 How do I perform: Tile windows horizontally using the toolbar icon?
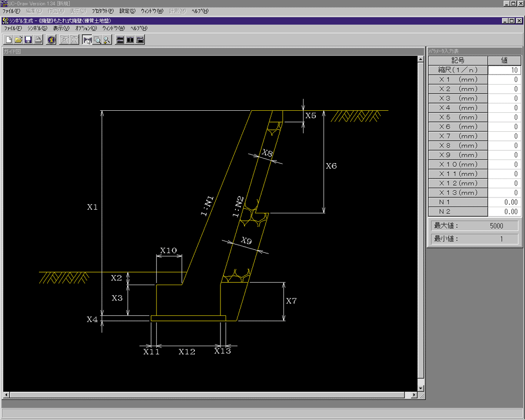tap(120, 40)
